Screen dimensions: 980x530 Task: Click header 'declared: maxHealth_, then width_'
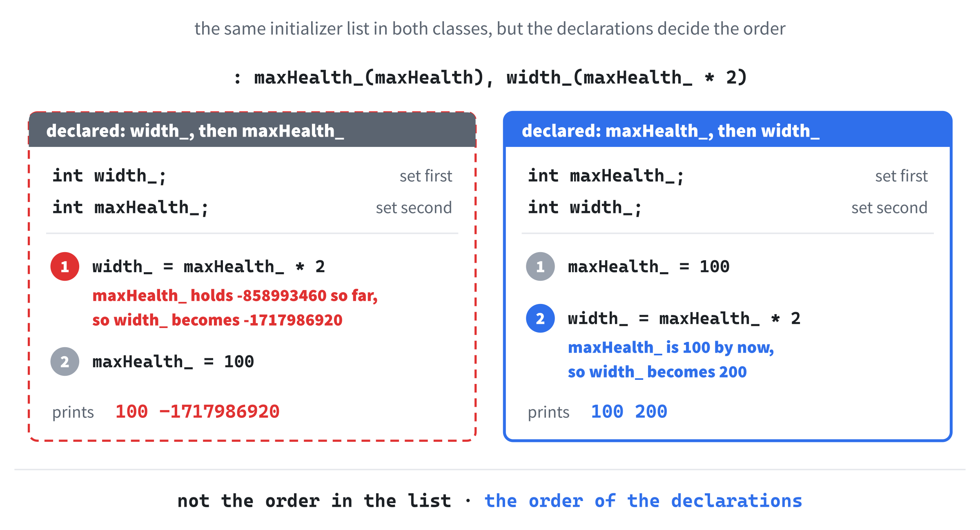(670, 131)
